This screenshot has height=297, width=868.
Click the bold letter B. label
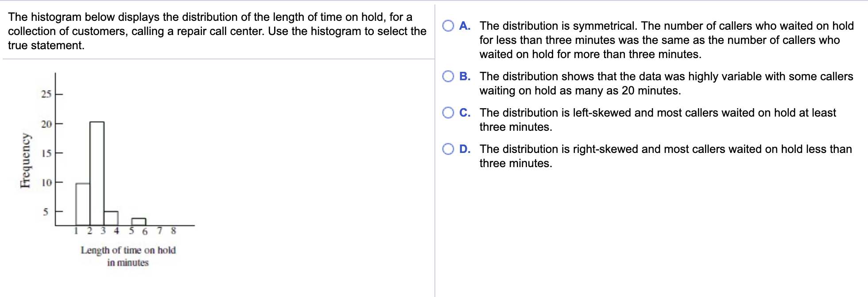point(465,76)
